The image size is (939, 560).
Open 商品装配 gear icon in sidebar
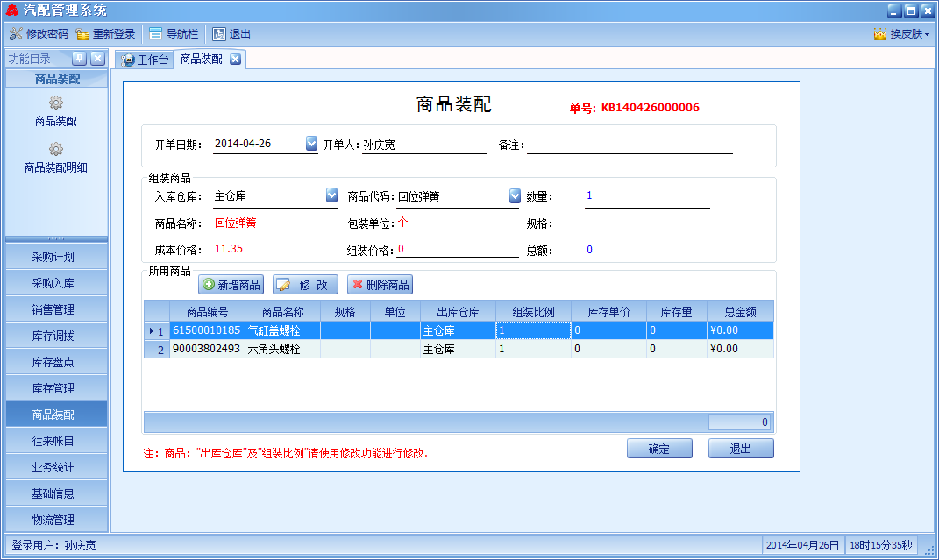click(x=56, y=103)
